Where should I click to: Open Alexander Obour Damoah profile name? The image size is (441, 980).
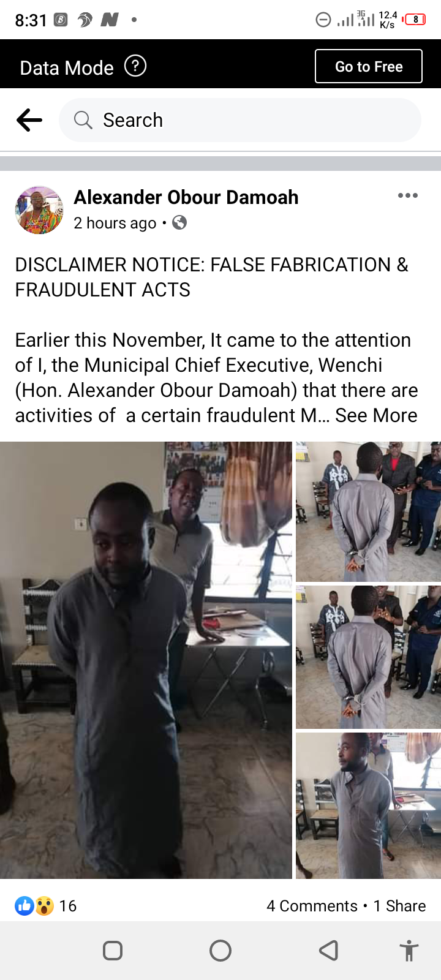click(186, 197)
